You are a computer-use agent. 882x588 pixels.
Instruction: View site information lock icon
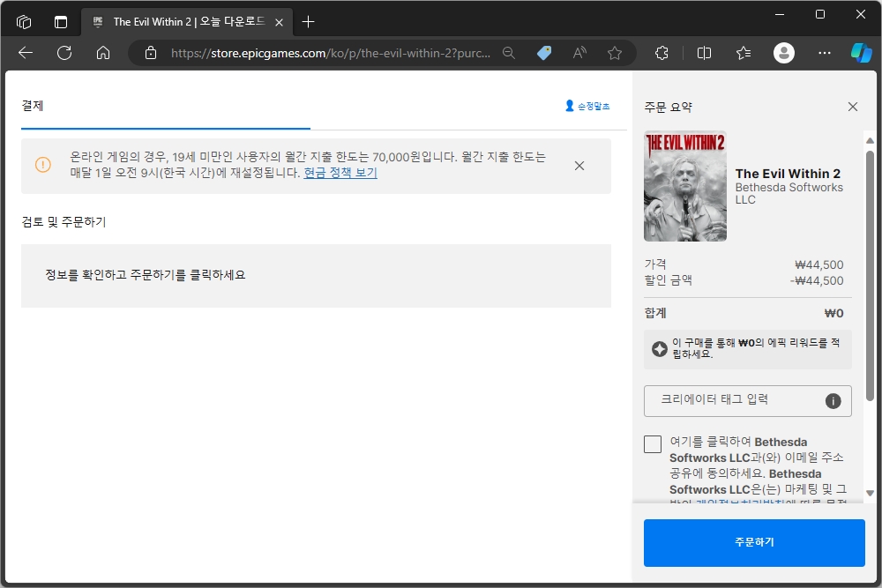pyautogui.click(x=151, y=54)
